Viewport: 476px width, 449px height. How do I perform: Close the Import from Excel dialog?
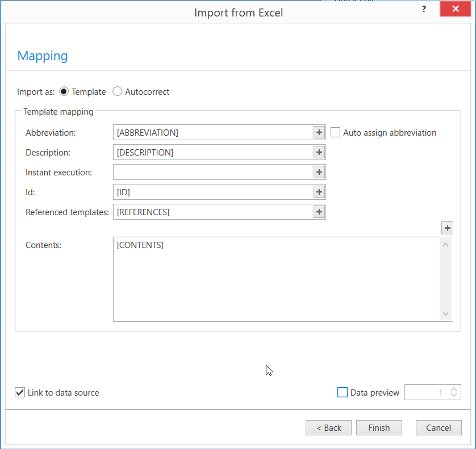(x=456, y=9)
